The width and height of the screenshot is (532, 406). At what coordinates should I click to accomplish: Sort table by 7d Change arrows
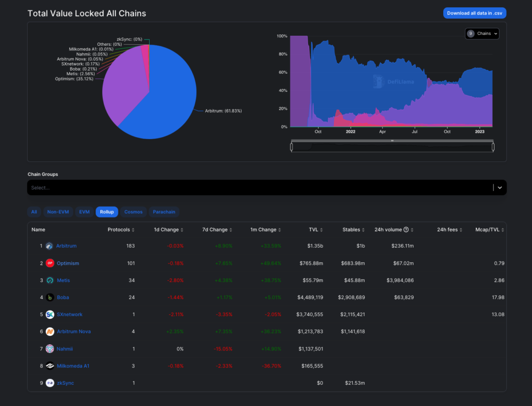(x=231, y=230)
